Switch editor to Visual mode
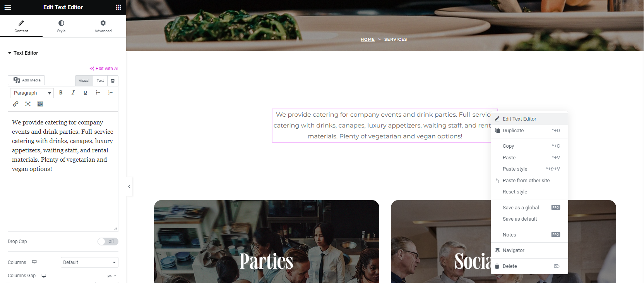Image resolution: width=644 pixels, height=283 pixels. pyautogui.click(x=84, y=81)
